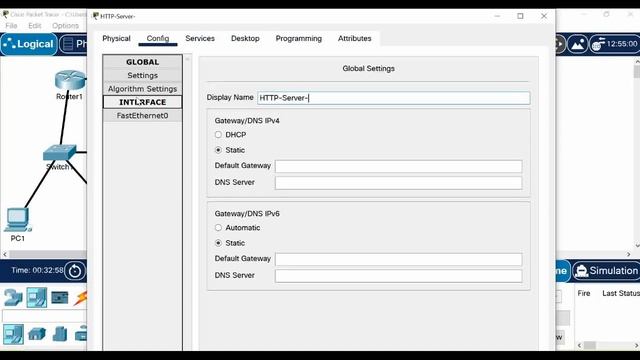Choose Static for IPv6 gateway
The height and width of the screenshot is (360, 640).
[x=218, y=243]
